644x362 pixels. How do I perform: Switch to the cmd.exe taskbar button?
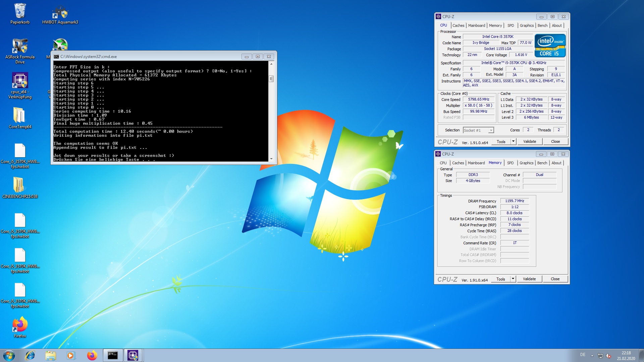(x=113, y=355)
